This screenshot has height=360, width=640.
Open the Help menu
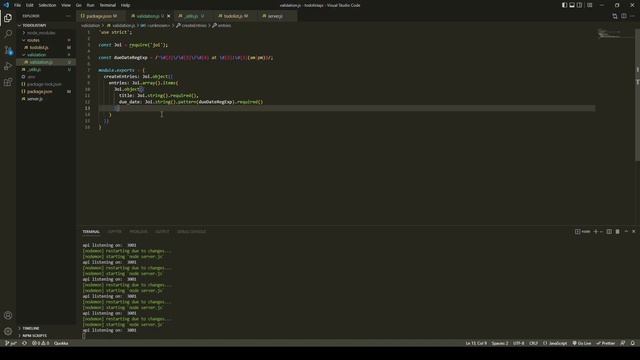(x=125, y=5)
